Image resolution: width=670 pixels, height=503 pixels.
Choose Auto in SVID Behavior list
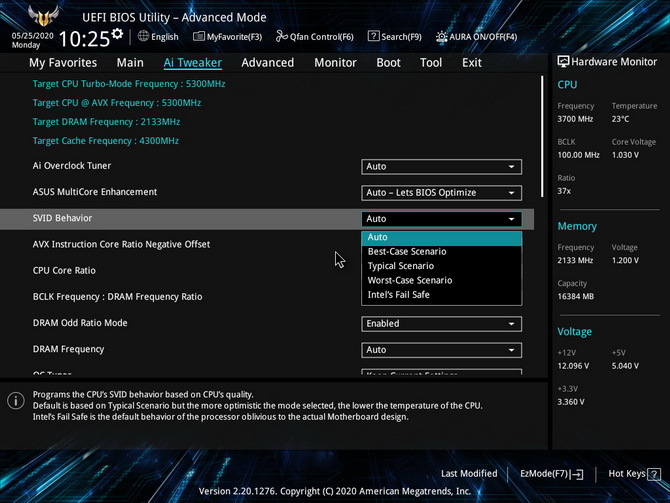441,237
